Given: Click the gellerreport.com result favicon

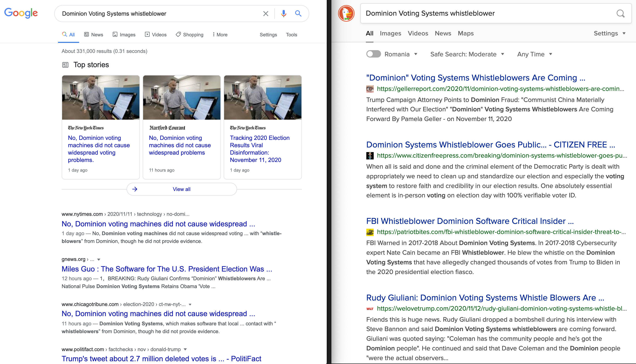Looking at the screenshot, I should tap(370, 89).
